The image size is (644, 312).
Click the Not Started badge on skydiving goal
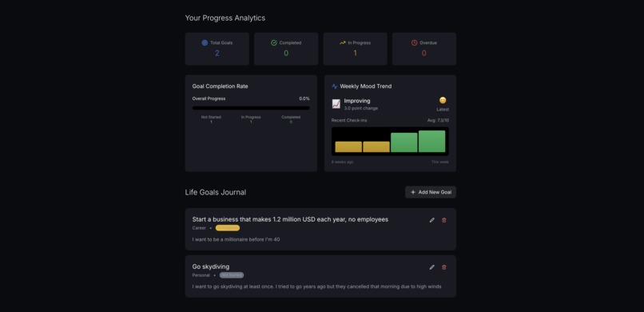coord(232,275)
